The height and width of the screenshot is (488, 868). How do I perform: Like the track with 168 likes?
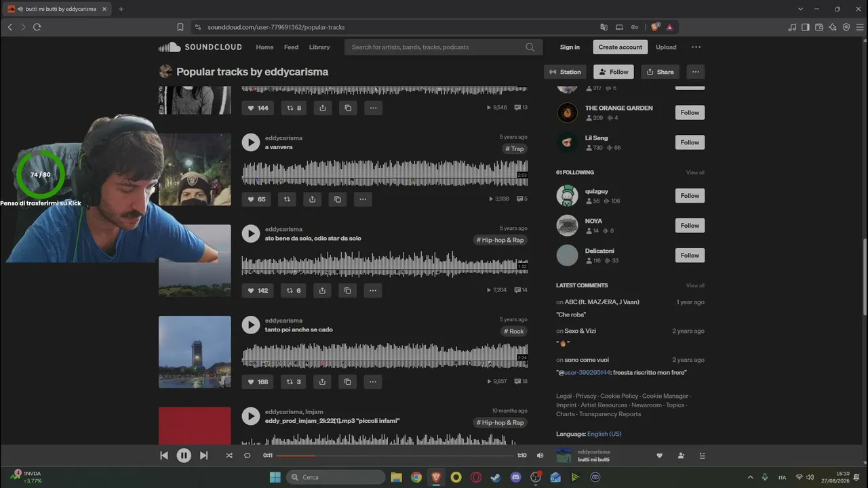point(258,382)
